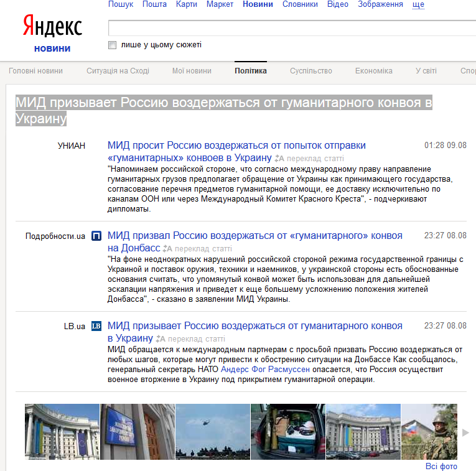This screenshot has height=471, width=476.
Task: Click the Подробности.ua source icon
Action: pos(96,236)
